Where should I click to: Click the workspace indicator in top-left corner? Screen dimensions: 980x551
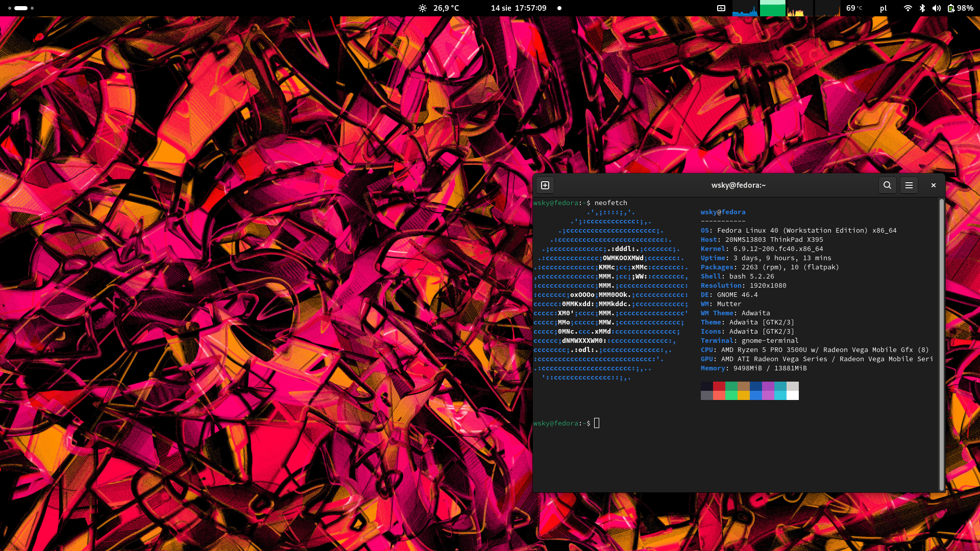click(21, 8)
